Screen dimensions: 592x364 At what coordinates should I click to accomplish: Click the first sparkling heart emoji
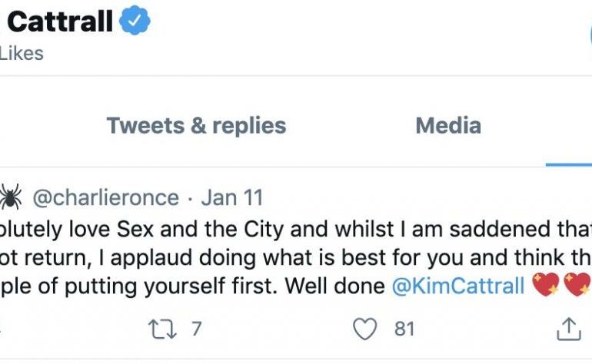546,284
